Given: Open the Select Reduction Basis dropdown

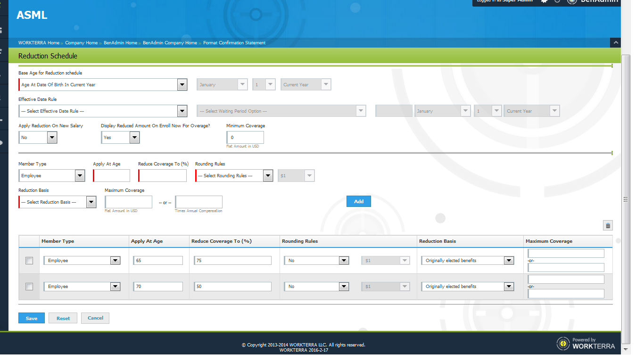Looking at the screenshot, I should (91, 202).
